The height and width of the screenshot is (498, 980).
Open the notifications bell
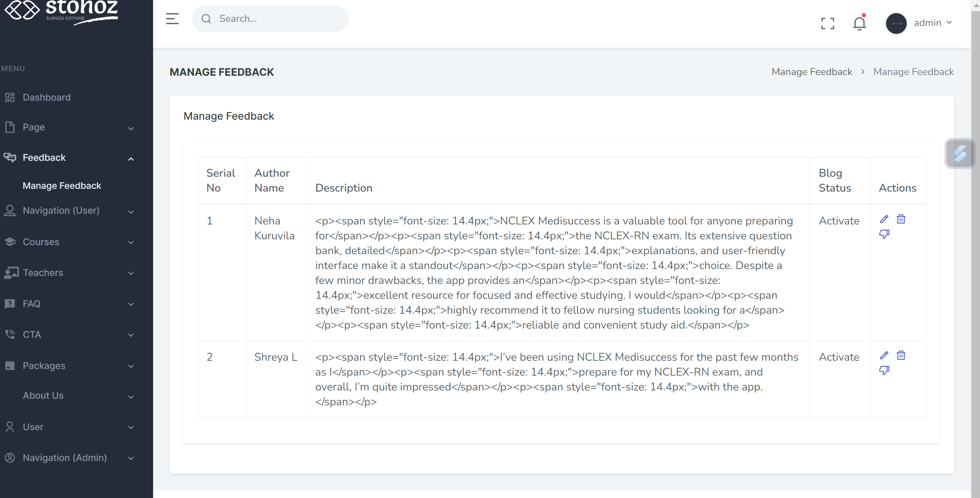859,23
